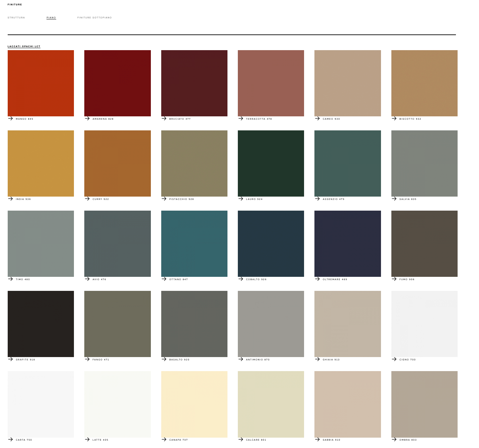479x448 pixels.
Task: Click the arrow icon beside Mango 845
Action: point(10,118)
